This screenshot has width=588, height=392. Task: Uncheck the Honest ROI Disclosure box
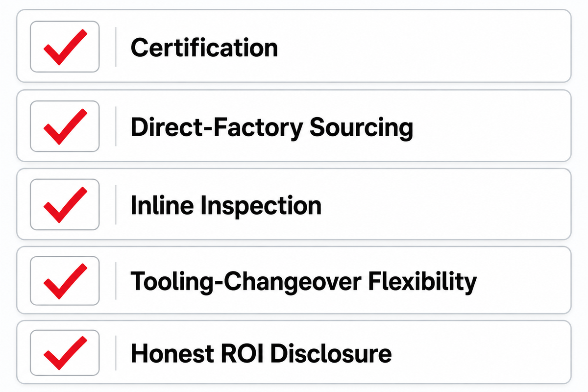pyautogui.click(x=65, y=353)
